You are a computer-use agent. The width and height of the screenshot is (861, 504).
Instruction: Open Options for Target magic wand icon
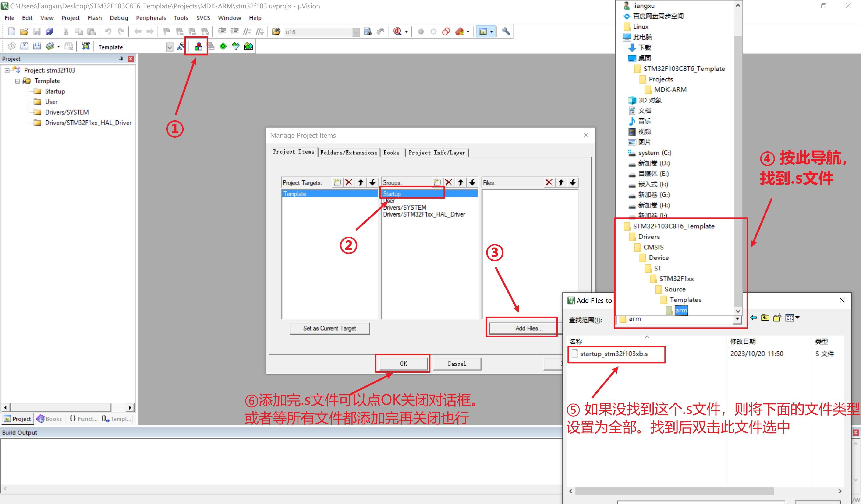click(x=181, y=46)
